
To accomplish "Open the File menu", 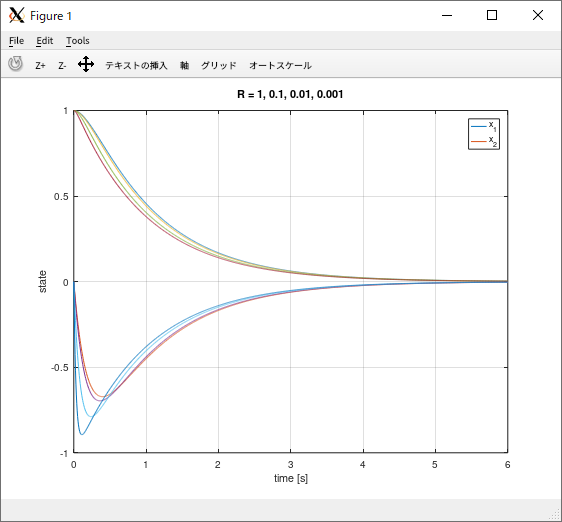I will coord(16,41).
